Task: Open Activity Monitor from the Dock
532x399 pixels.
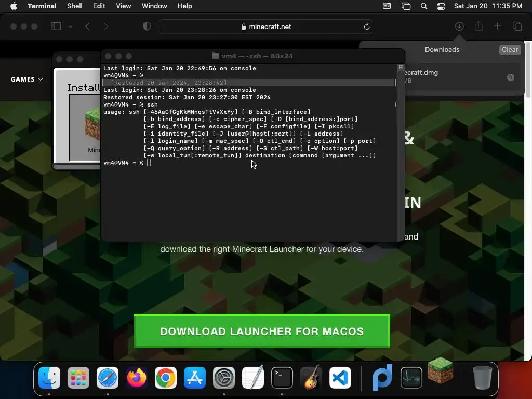Action: click(411, 378)
